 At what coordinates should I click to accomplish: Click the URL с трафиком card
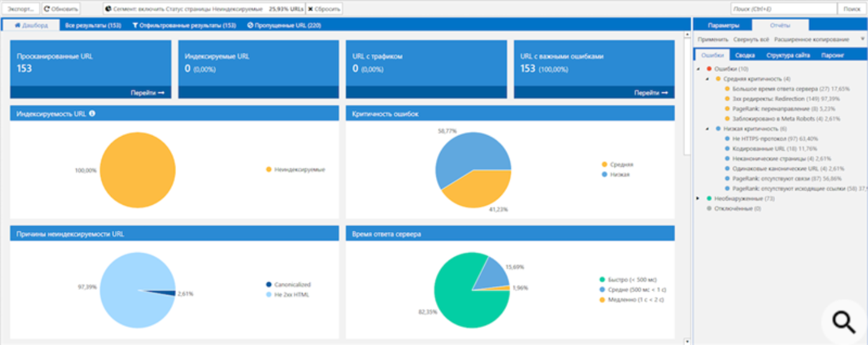coord(426,69)
